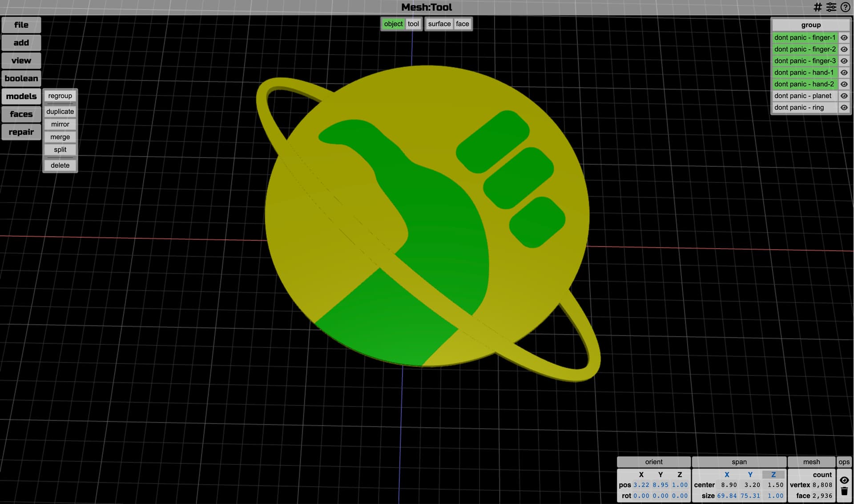Click the trash icon in ops panel
Viewport: 854px width, 504px height.
click(x=844, y=492)
